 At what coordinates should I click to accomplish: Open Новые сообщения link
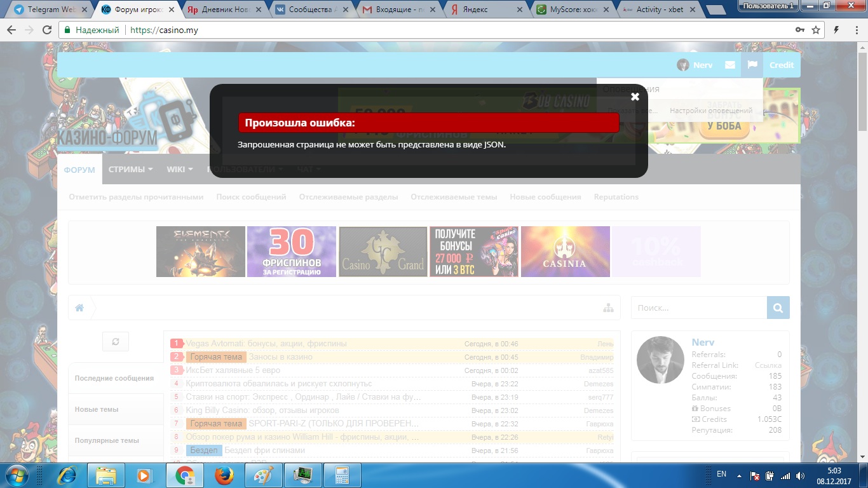pos(545,197)
